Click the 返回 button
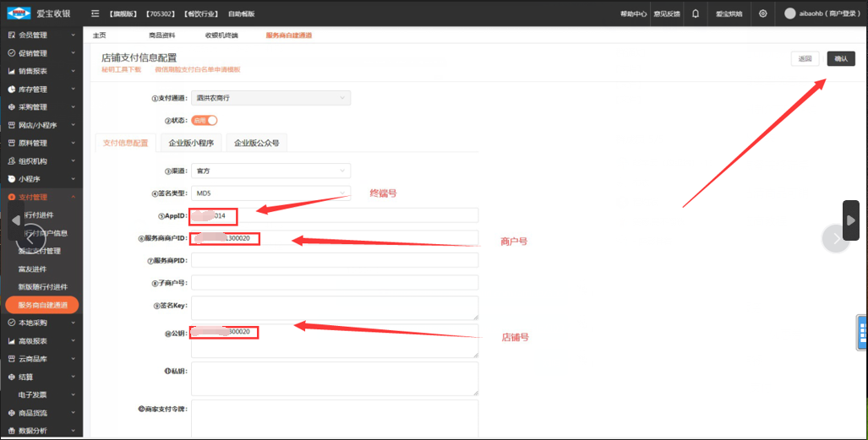Viewport: 868px width, 440px height. (805, 58)
